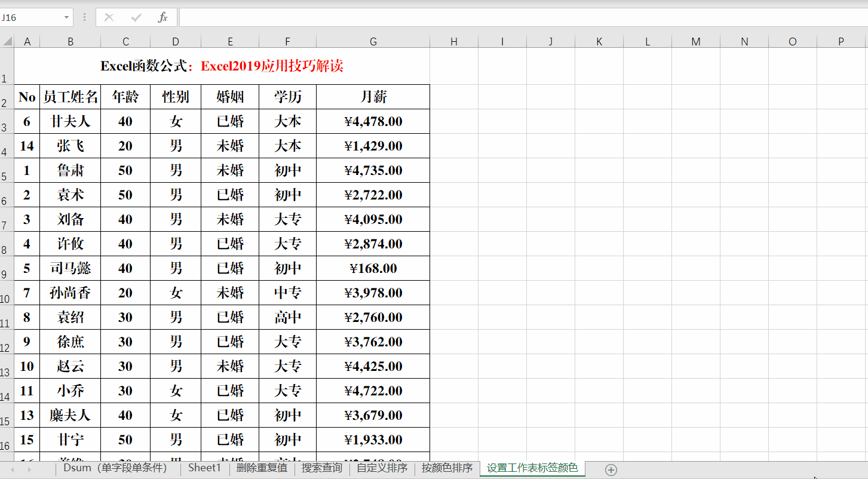Select column header P
This screenshot has height=479, width=868.
tap(841, 41)
